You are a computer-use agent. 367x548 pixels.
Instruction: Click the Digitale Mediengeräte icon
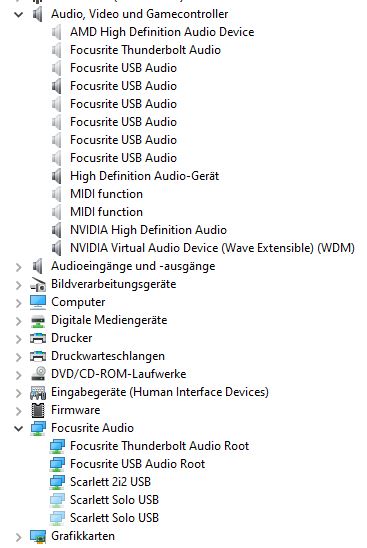point(38,320)
